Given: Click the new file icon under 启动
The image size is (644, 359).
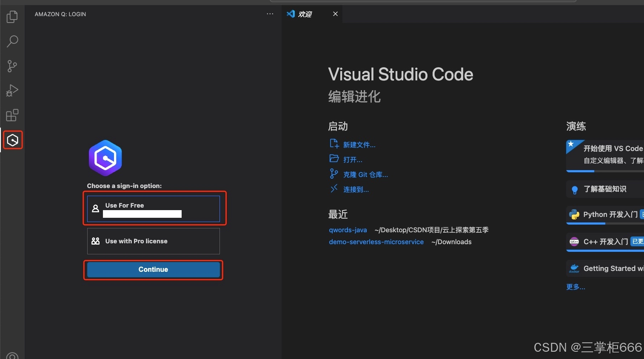Looking at the screenshot, I should pos(334,144).
